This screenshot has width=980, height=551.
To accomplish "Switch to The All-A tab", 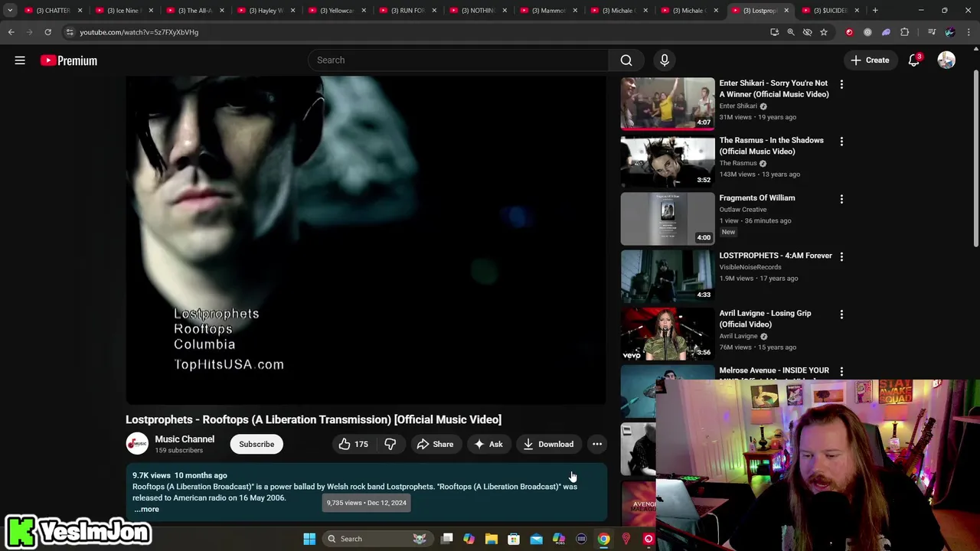I will 194,10.
